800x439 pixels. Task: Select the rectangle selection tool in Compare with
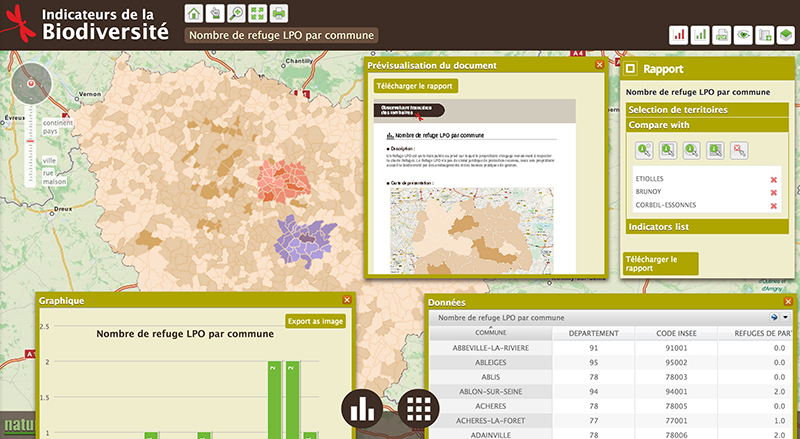[x=668, y=150]
